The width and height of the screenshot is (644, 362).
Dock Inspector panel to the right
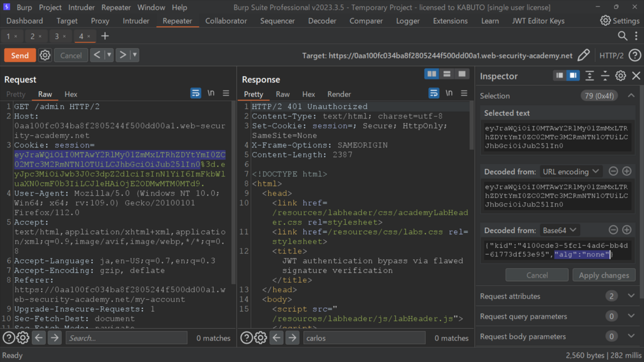(573, 76)
